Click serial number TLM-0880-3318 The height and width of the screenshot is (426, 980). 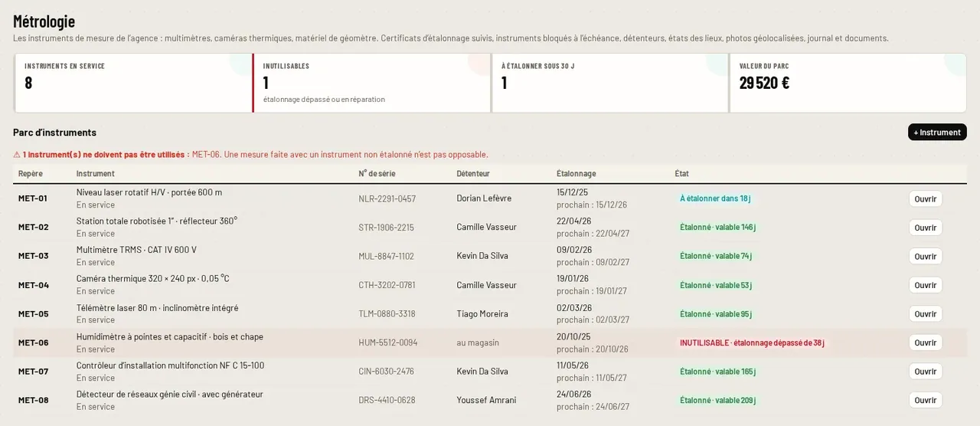[387, 314]
